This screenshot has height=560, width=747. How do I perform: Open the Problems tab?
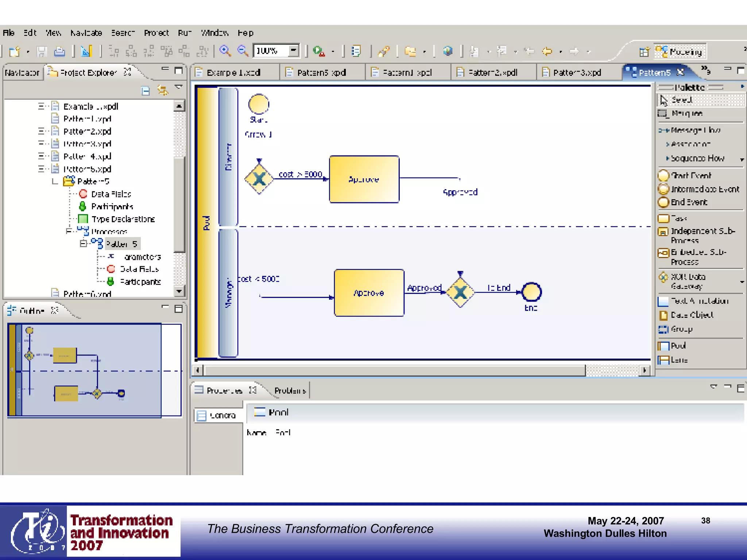(290, 391)
